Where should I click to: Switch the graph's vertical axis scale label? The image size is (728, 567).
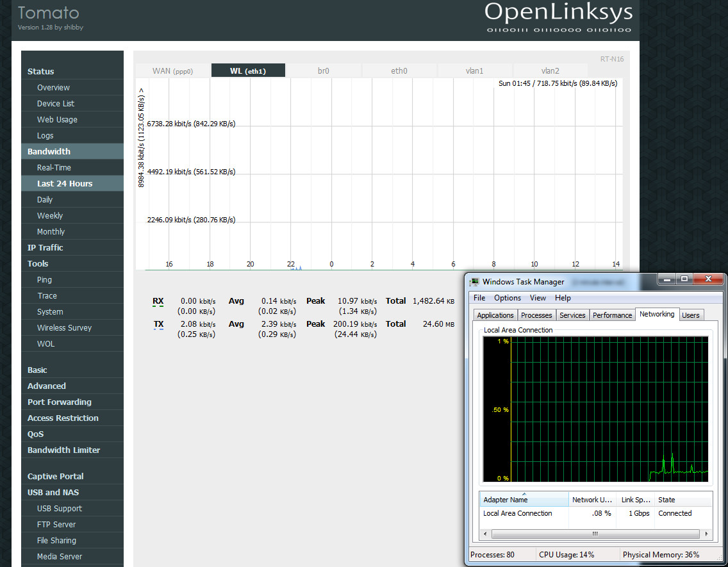point(142,137)
